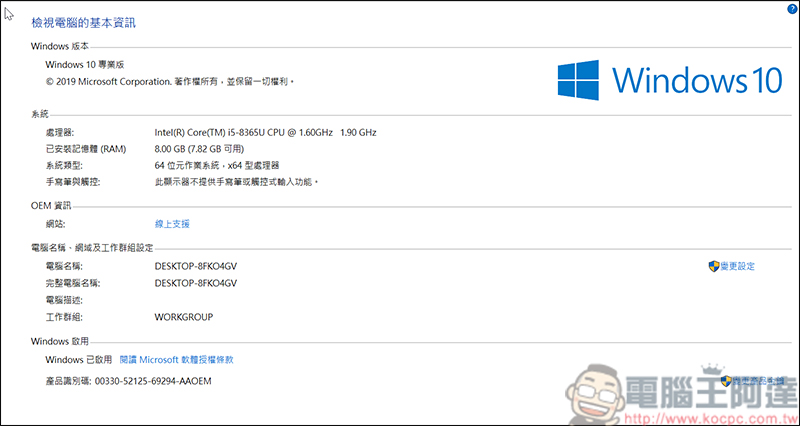
Task: Click the Windows 已啟用 status text
Action: [x=79, y=360]
